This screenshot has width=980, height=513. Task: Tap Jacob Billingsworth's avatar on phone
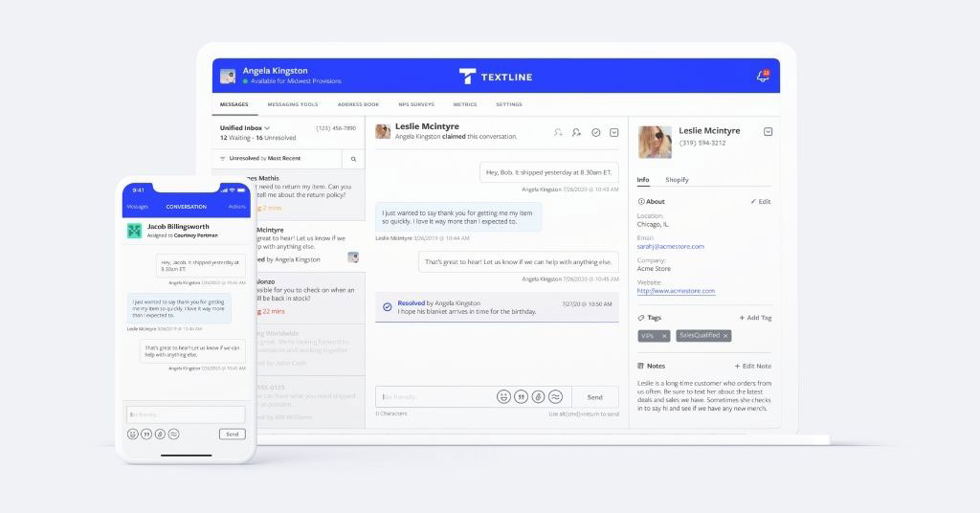(x=134, y=231)
